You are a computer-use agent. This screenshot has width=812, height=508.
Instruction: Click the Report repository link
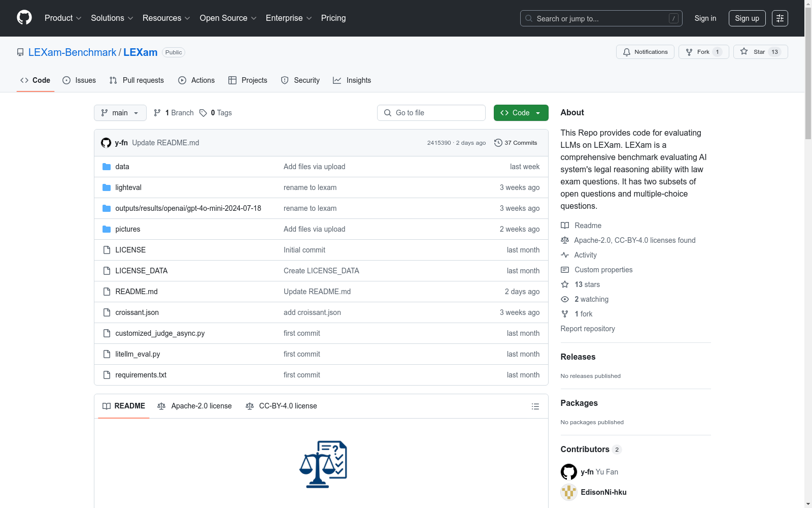tap(588, 329)
